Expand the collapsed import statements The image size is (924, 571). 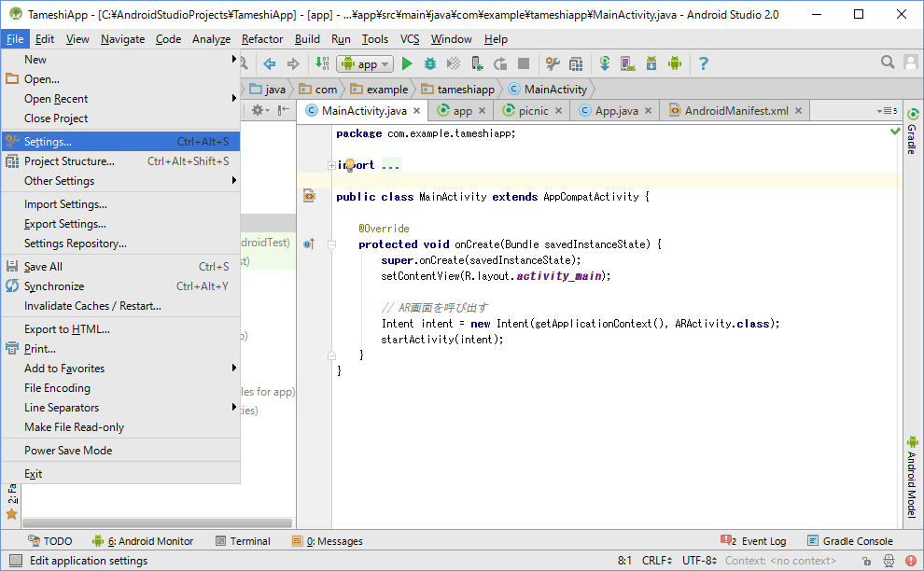click(x=331, y=165)
